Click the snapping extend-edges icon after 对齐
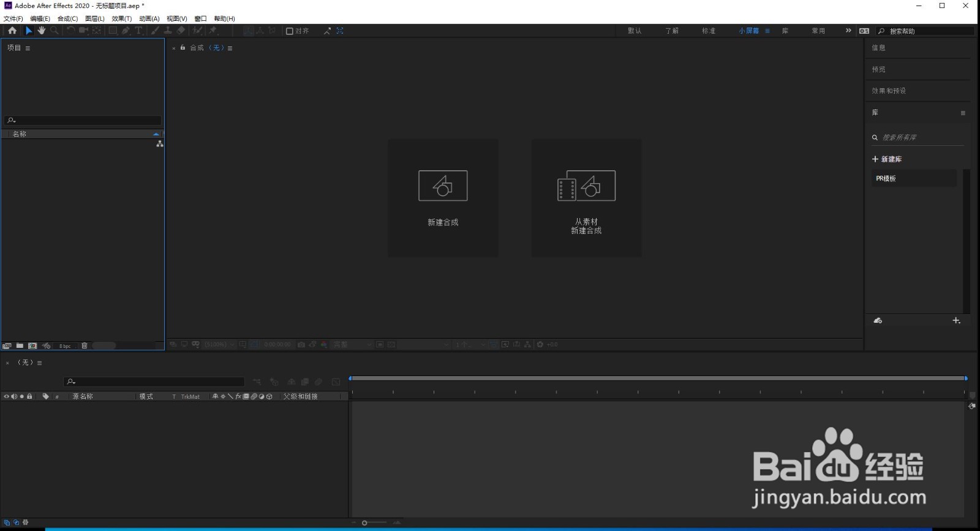The width and height of the screenshot is (980, 531). [327, 31]
